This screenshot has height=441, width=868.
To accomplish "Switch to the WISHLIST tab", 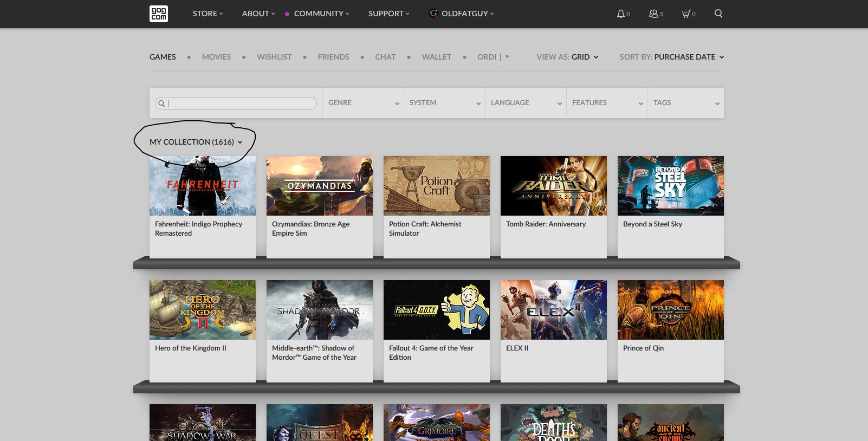I will [x=274, y=57].
